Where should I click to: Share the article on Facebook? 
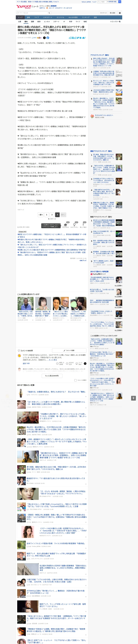pos(48,38)
